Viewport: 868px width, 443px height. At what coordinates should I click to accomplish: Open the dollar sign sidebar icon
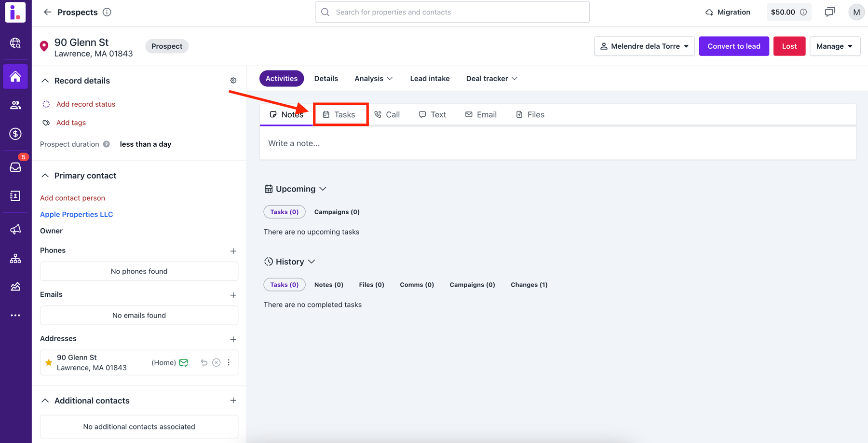point(15,134)
